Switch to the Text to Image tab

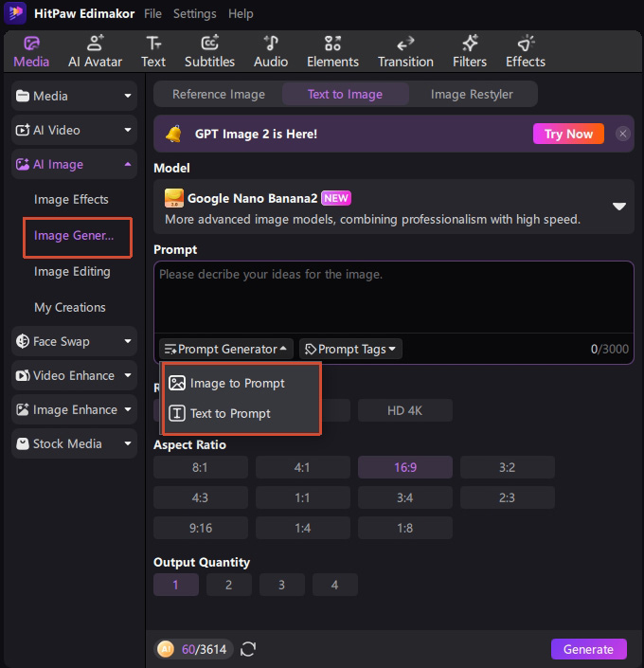click(x=345, y=94)
